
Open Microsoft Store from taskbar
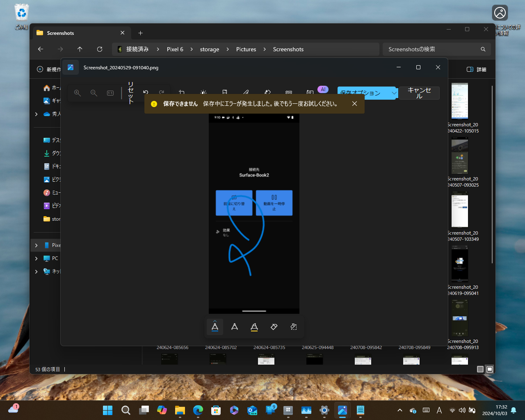pyautogui.click(x=216, y=410)
